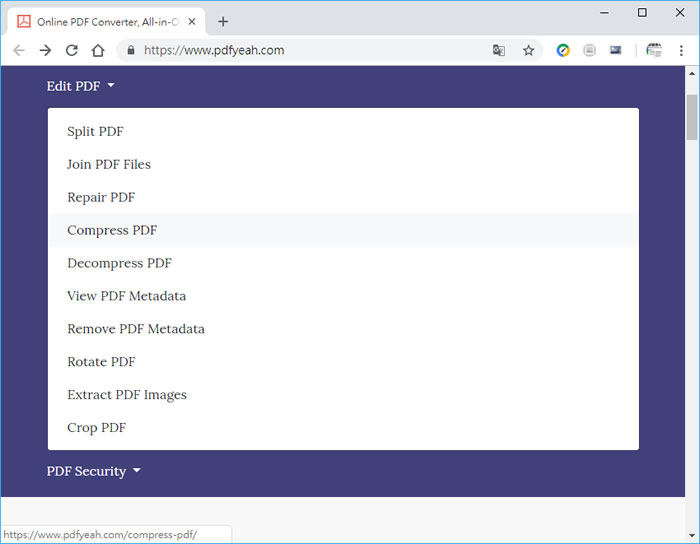Bookmark this page with the star icon
This screenshot has width=700, height=544.
click(x=528, y=50)
